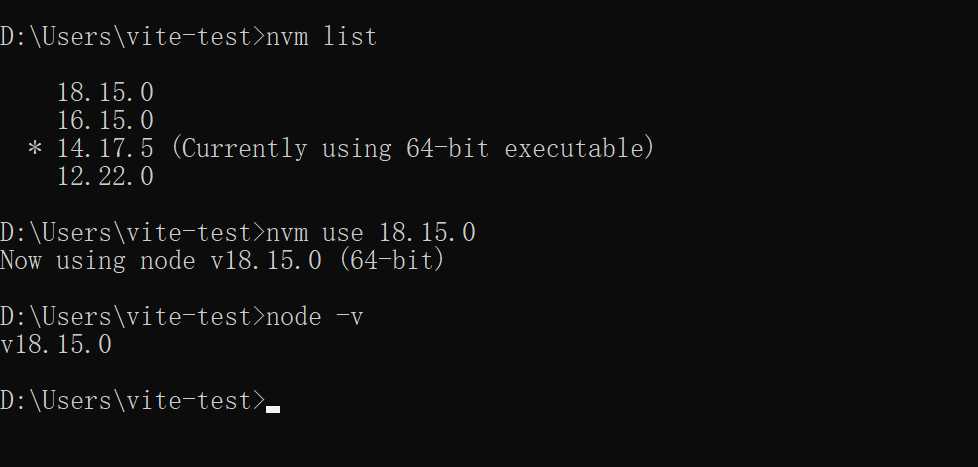Click 18.15.0 in the "nvm use" command
The width and height of the screenshot is (978, 467).
point(426,233)
